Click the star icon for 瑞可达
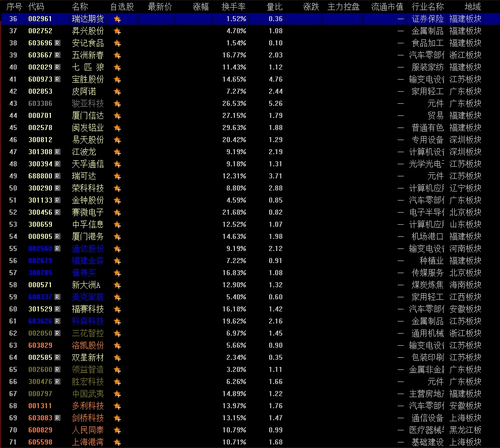 (117, 176)
